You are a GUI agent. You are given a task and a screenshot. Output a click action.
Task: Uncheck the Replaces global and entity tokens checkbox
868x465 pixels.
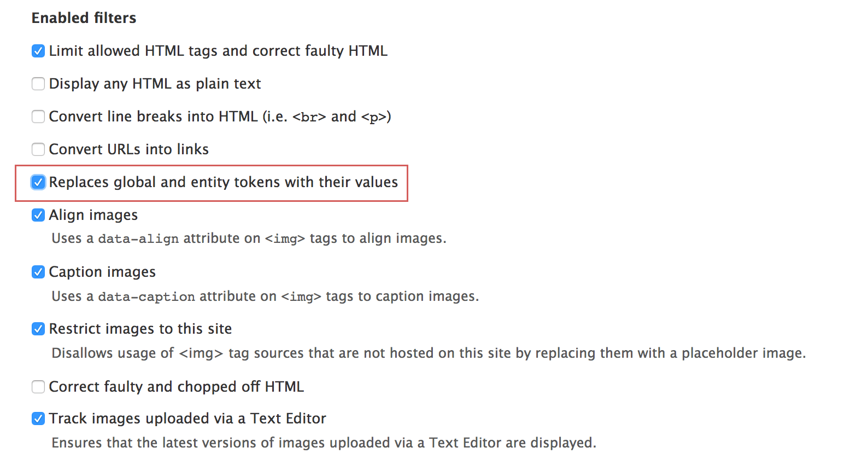pos(38,182)
